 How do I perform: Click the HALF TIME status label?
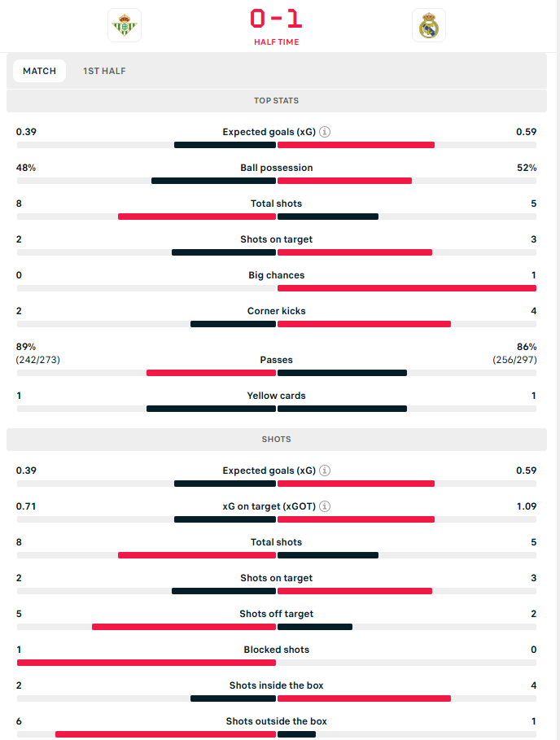click(276, 42)
